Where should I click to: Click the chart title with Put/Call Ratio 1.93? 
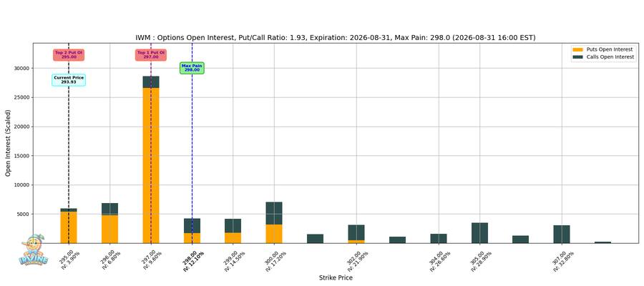(x=336, y=38)
